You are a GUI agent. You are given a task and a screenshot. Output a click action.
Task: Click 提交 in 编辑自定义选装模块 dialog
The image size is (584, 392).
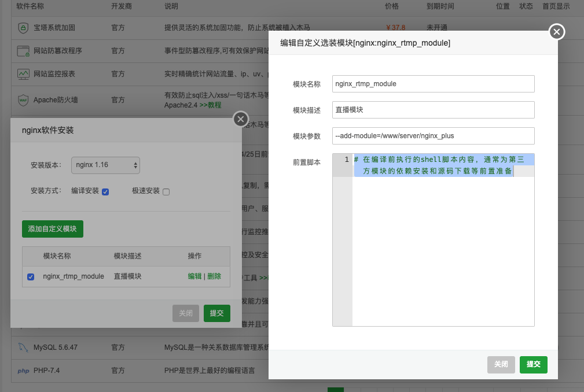click(533, 364)
